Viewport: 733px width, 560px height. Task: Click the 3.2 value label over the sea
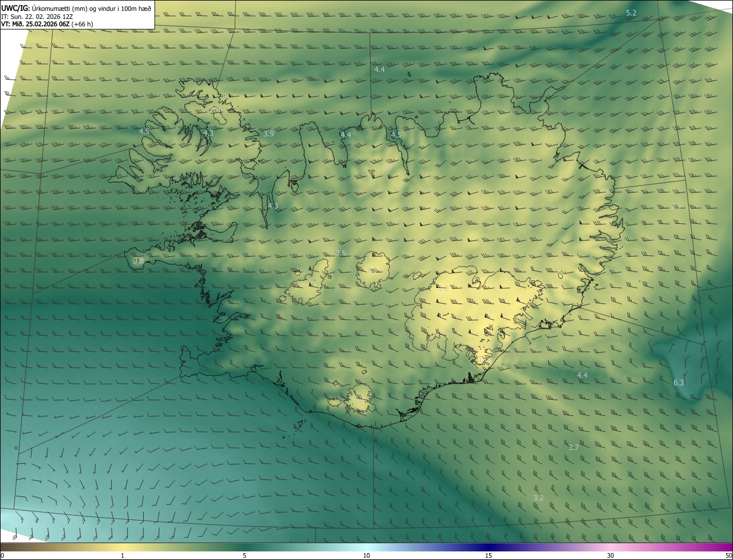(538, 498)
